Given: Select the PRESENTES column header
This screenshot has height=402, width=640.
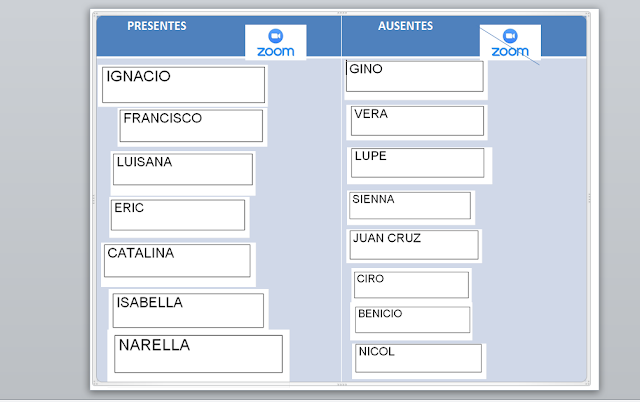Looking at the screenshot, I should 157,26.
